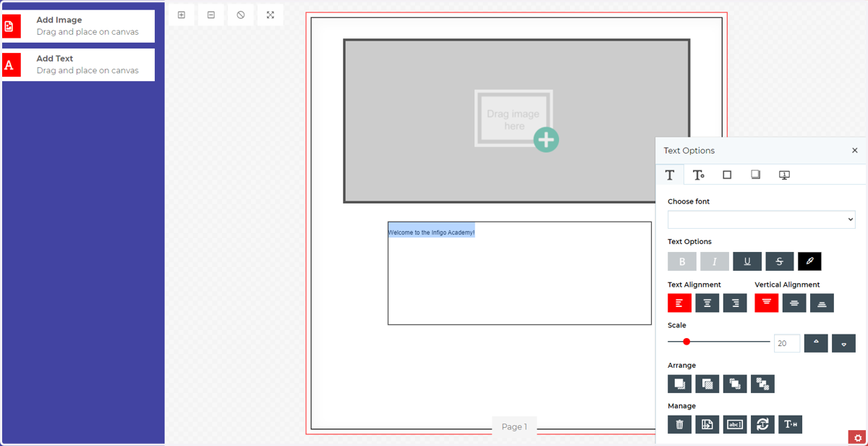Set vertical alignment to top
Viewport: 868px width, 446px height.
click(767, 303)
